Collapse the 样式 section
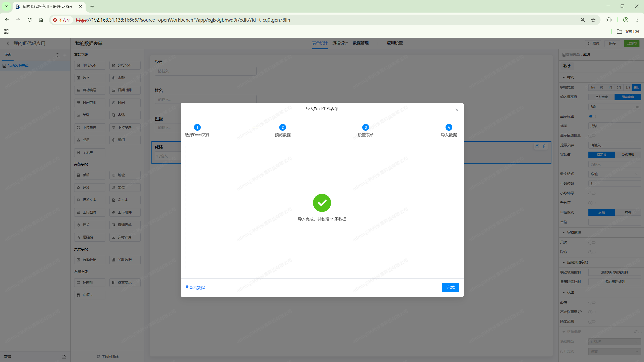This screenshot has height=362, width=644. 563,77
